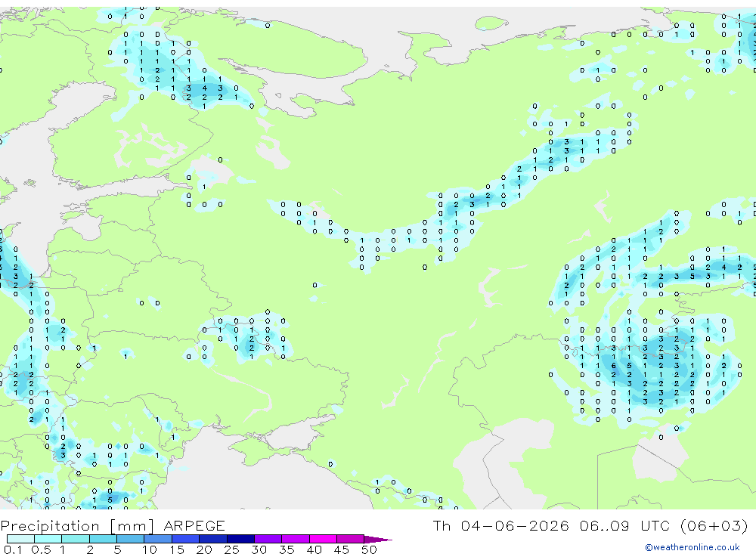
Task: Click the legend label '0.5'
Action: [x=41, y=549]
